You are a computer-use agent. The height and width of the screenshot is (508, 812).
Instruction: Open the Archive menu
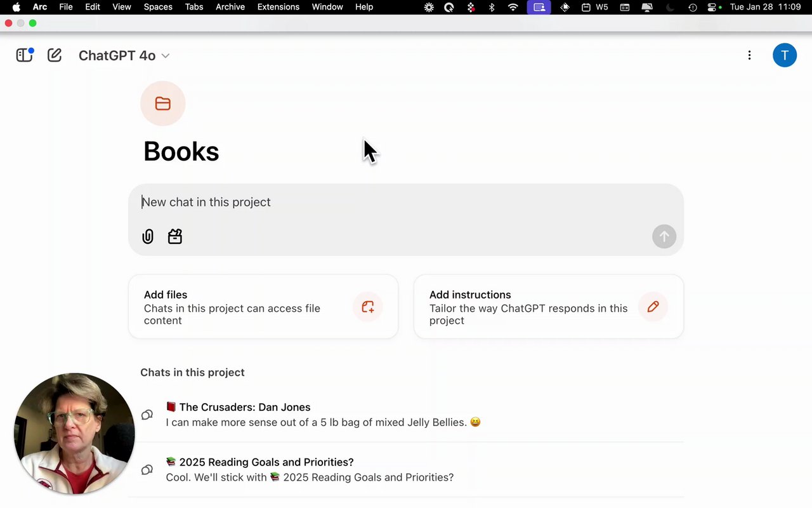(230, 7)
